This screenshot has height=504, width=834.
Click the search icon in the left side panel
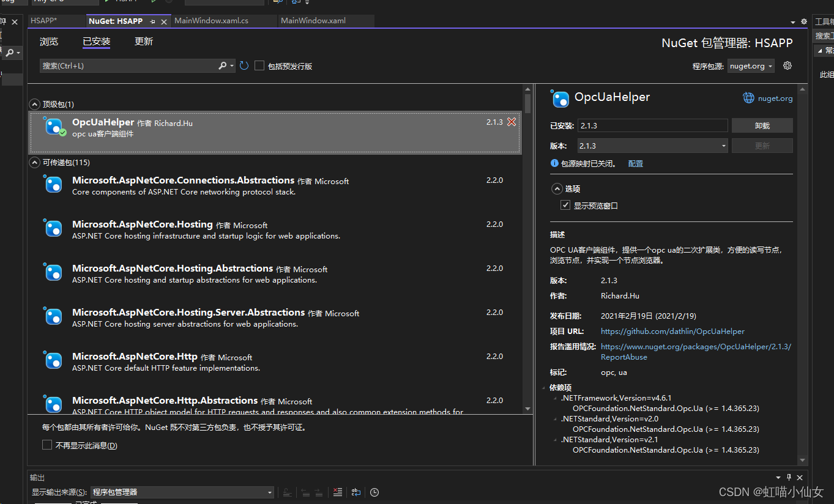(10, 53)
